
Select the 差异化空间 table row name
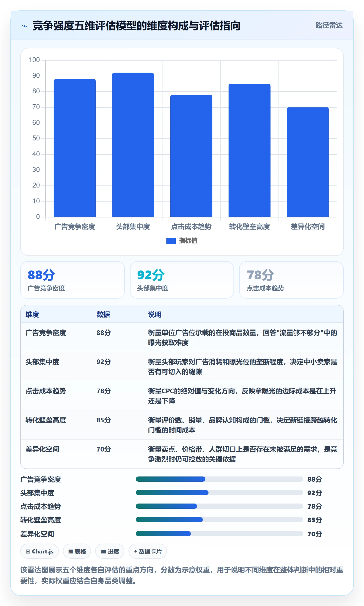(x=42, y=449)
